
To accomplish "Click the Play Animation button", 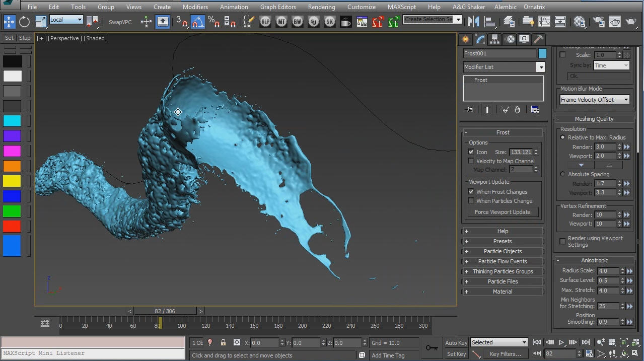I will (x=561, y=342).
